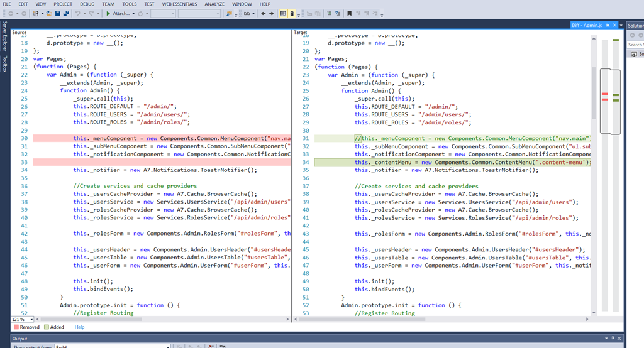
Task: Open the EDIT menu
Action: pos(23,4)
